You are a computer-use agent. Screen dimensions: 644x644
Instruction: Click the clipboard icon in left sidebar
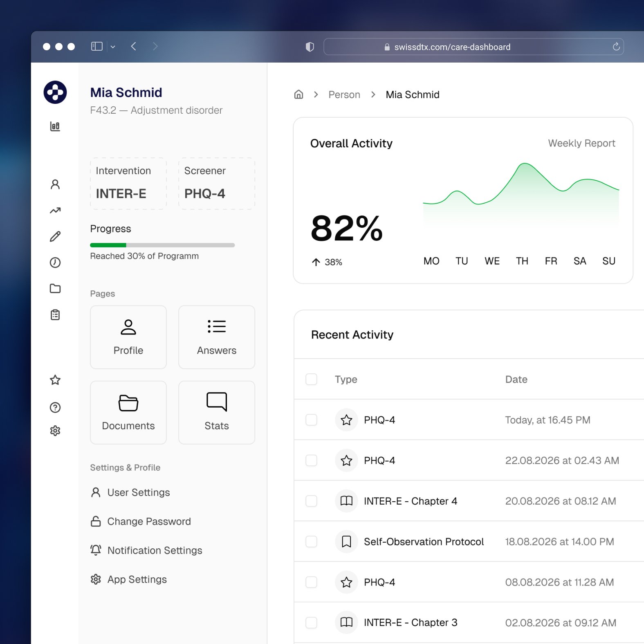(55, 315)
